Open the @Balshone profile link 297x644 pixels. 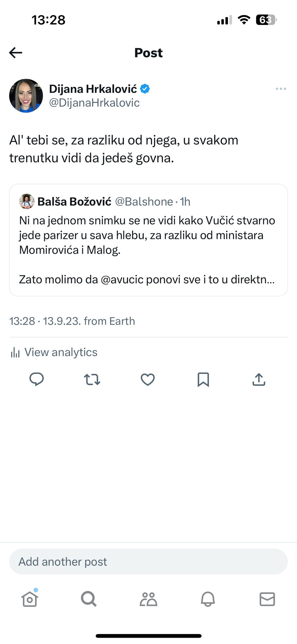(x=144, y=202)
